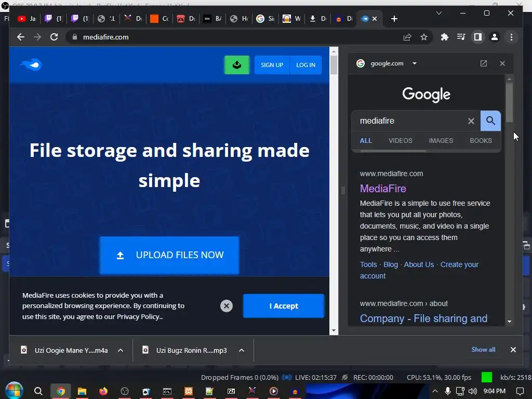Image resolution: width=532 pixels, height=399 pixels.
Task: View site information via the lock icon
Action: (75, 37)
